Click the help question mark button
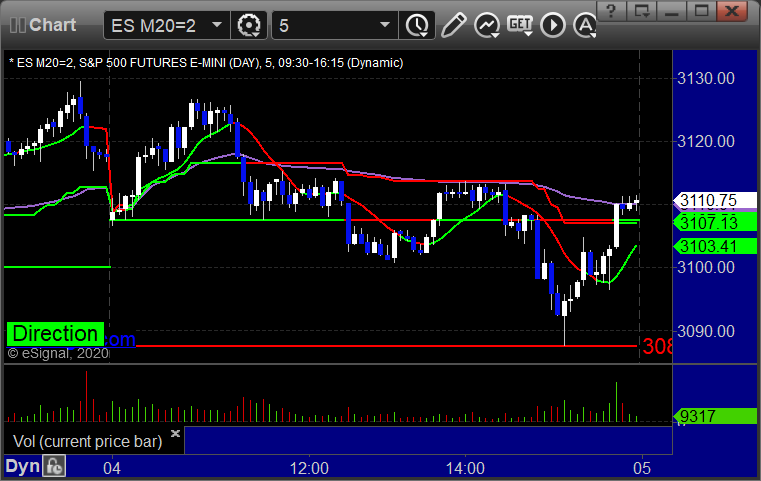Viewport: 761px width, 481px height. pos(611,10)
